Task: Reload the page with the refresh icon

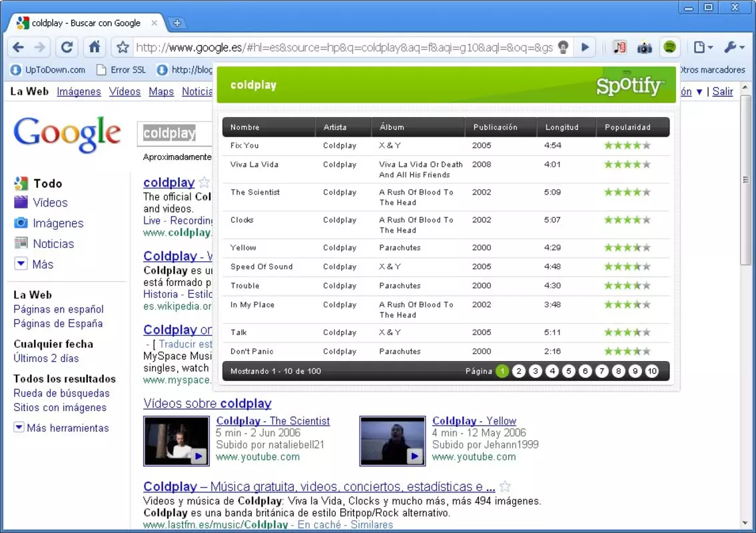Action: (67, 47)
